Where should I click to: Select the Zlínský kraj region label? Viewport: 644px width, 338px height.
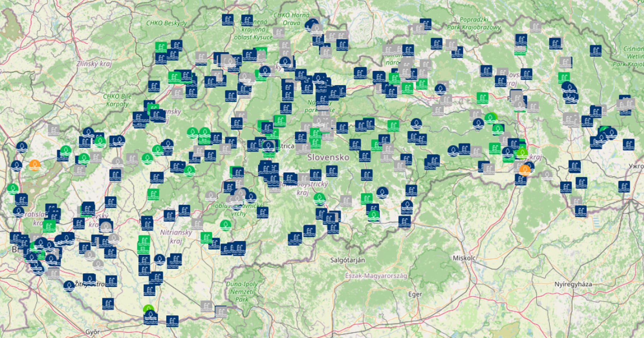tap(94, 64)
